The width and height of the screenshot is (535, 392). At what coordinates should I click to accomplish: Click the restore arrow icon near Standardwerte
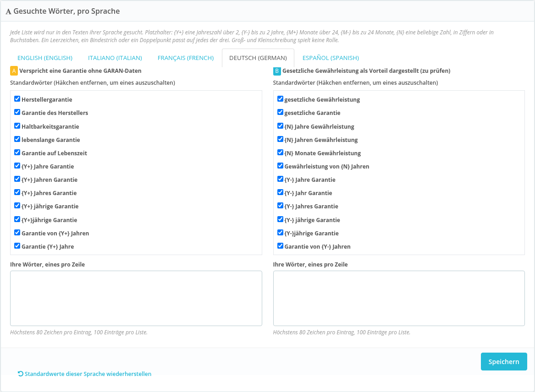21,374
